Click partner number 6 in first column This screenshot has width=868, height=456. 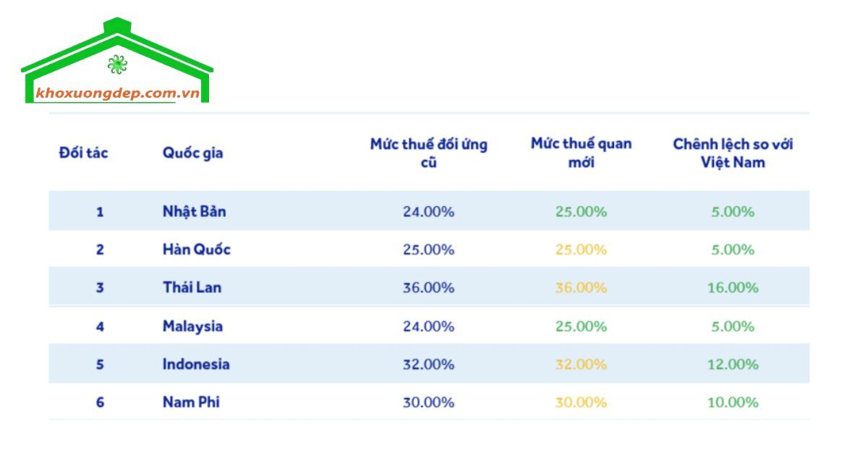(x=100, y=402)
